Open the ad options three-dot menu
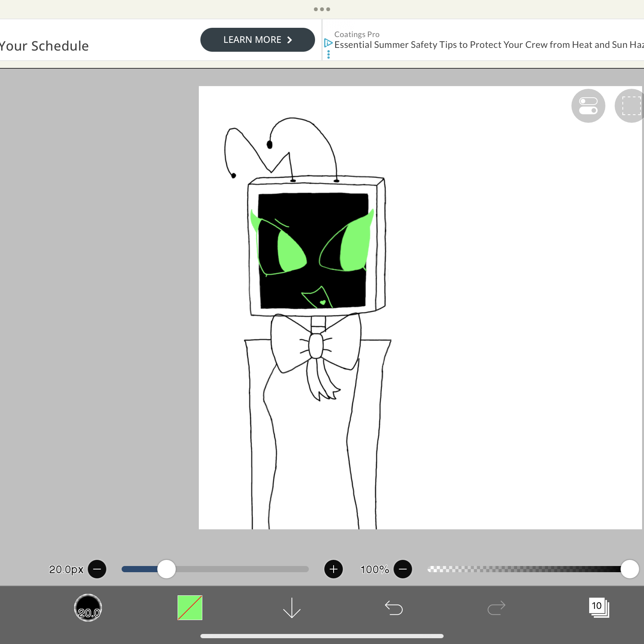644x644 pixels. point(329,55)
